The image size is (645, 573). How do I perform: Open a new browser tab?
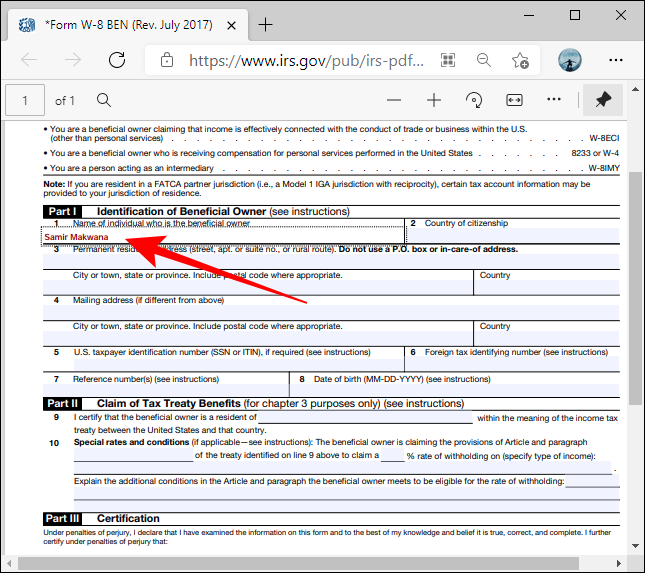click(265, 23)
